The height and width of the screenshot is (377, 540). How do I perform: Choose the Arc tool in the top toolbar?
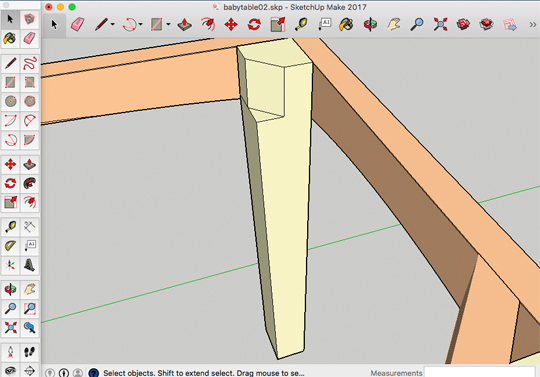(x=129, y=25)
